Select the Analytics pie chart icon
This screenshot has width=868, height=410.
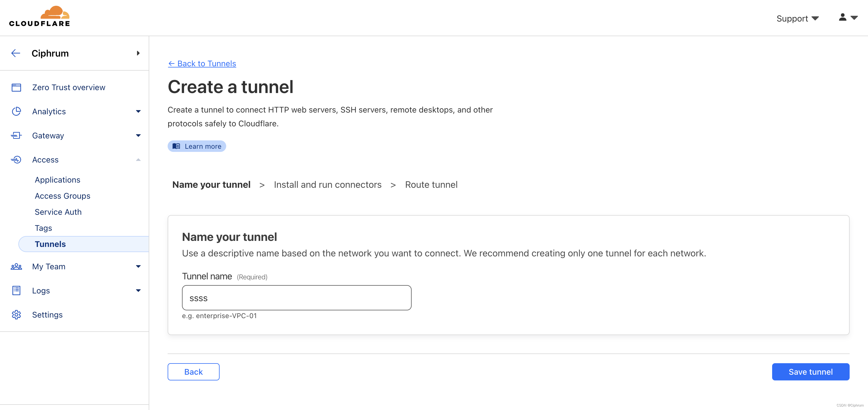(x=16, y=111)
